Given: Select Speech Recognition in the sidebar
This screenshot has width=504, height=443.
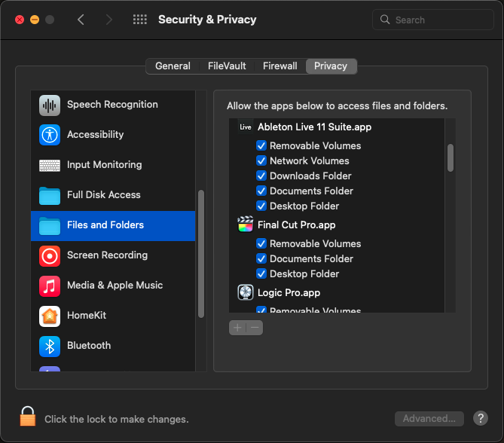Looking at the screenshot, I should tap(112, 105).
